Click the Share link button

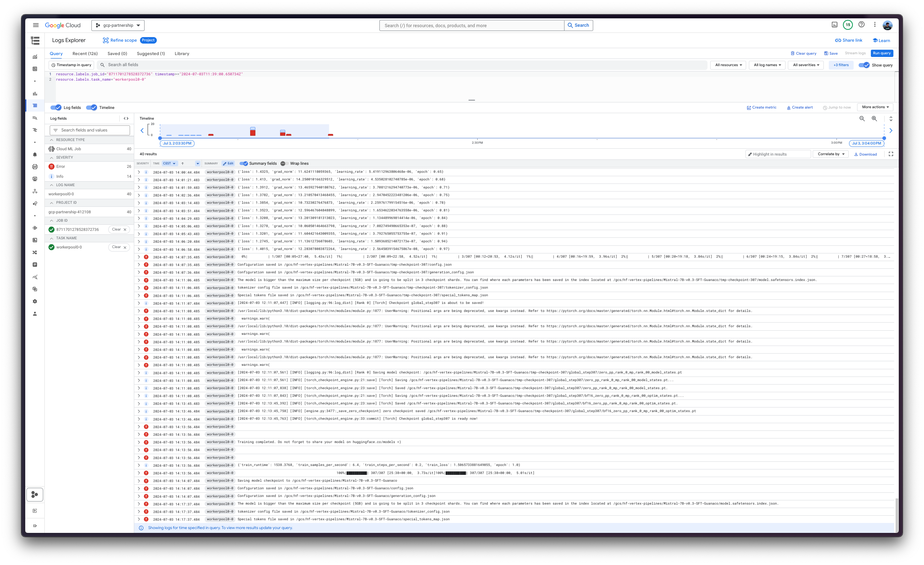pyautogui.click(x=848, y=40)
